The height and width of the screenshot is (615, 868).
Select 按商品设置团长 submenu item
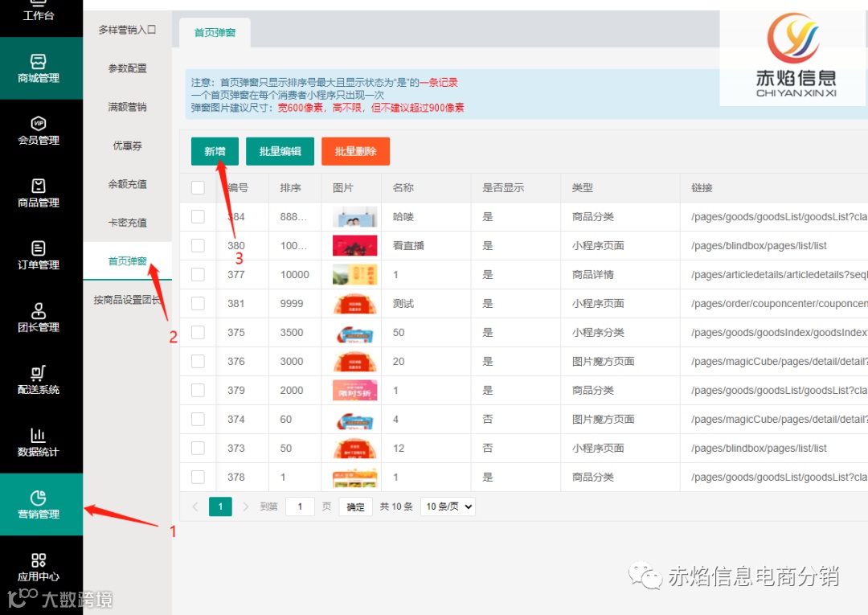point(127,300)
